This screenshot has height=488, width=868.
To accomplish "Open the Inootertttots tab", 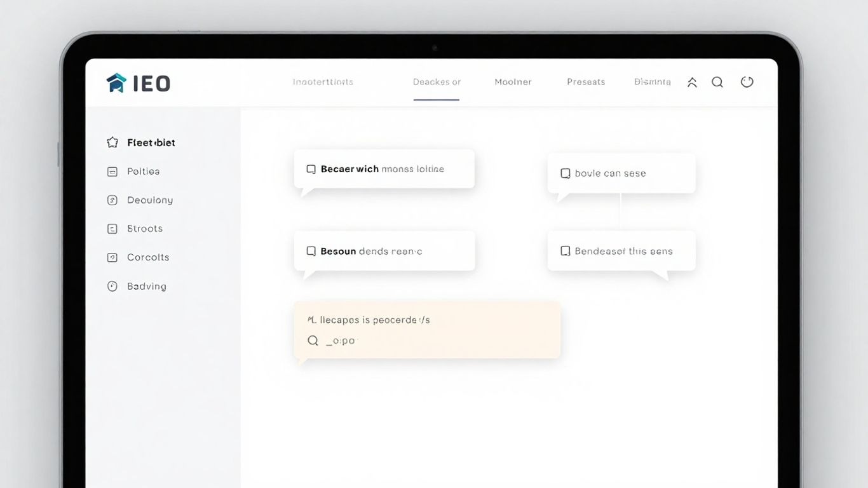I will [x=323, y=82].
